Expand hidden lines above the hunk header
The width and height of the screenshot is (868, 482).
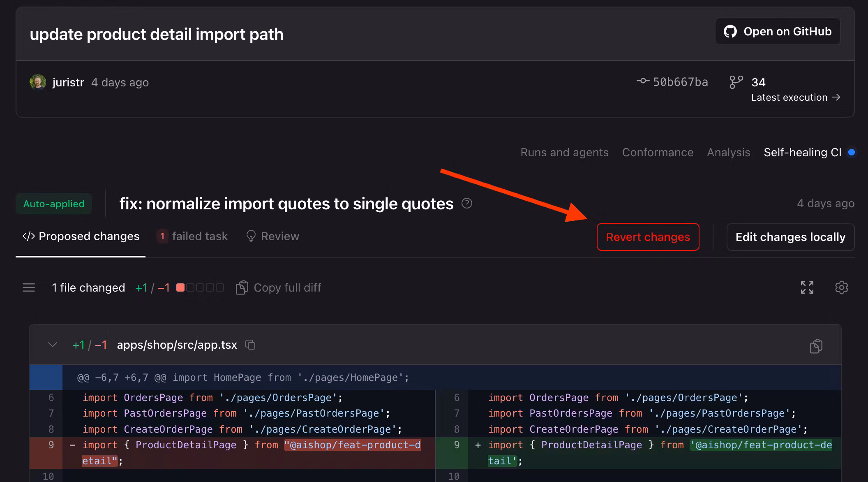click(46, 378)
